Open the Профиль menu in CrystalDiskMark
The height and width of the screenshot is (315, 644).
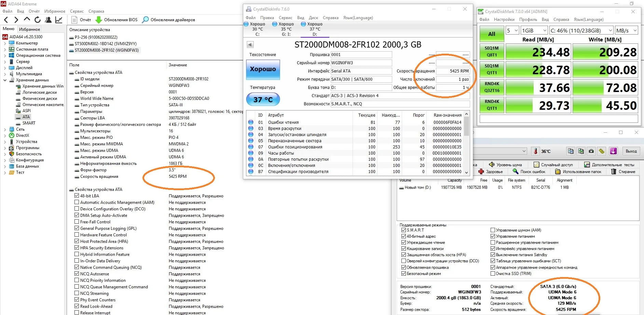[528, 19]
